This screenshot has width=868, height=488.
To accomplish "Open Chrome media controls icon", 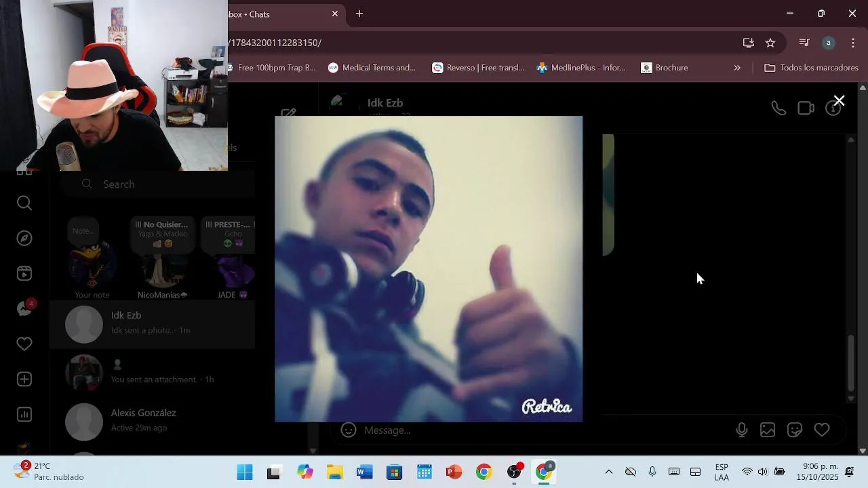I will (804, 43).
